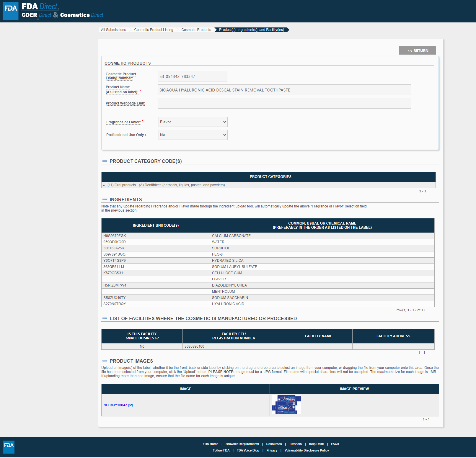Collapse the Product Category Code(s) section

[105, 161]
